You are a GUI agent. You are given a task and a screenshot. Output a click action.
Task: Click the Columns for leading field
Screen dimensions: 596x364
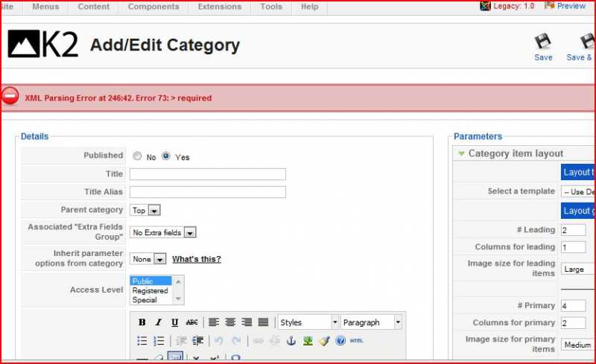pyautogui.click(x=573, y=247)
